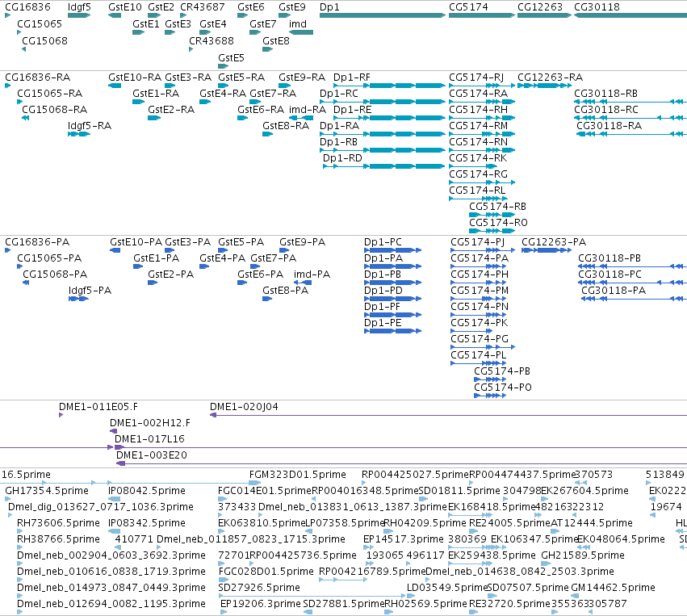Click the CG5174 gene arrow bar

[482, 15]
